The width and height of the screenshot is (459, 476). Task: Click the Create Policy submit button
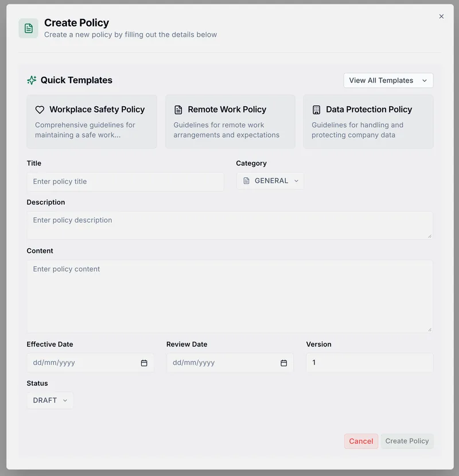pyautogui.click(x=407, y=441)
